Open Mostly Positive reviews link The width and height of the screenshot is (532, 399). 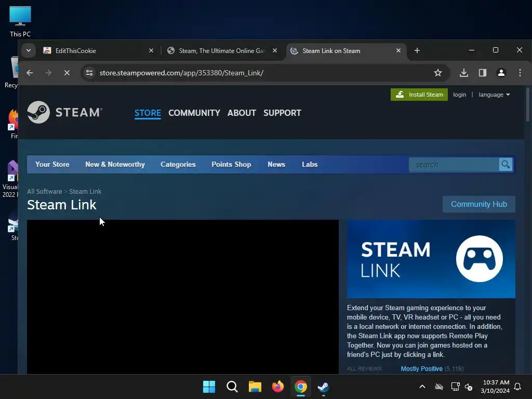pyautogui.click(x=421, y=368)
